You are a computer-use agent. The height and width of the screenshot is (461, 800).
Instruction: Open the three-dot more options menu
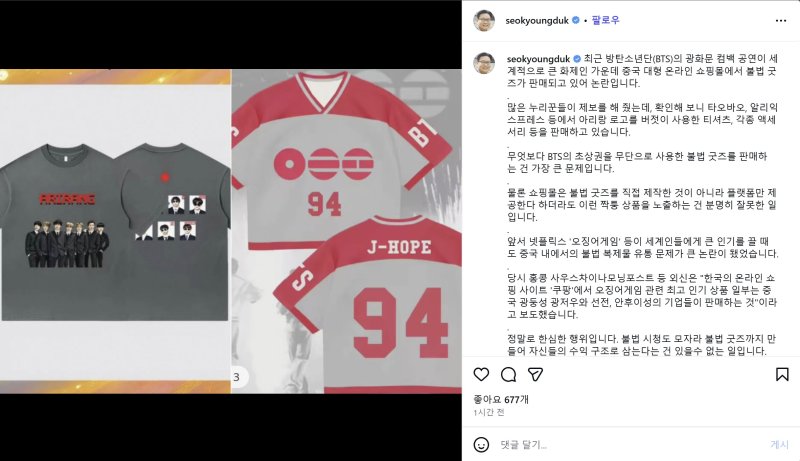coord(781,21)
